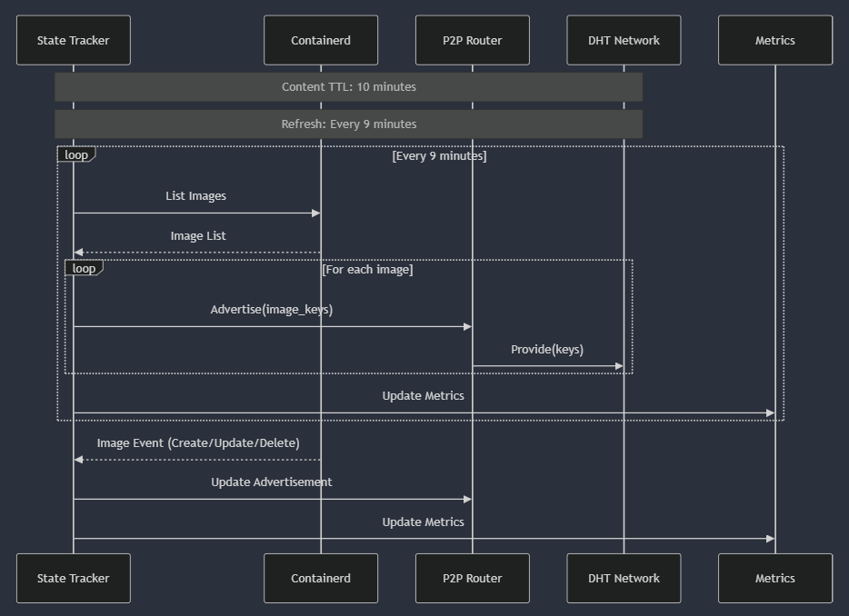This screenshot has width=849, height=616.
Task: Select the 'Advertise(image_keys)' message label
Action: click(x=271, y=310)
